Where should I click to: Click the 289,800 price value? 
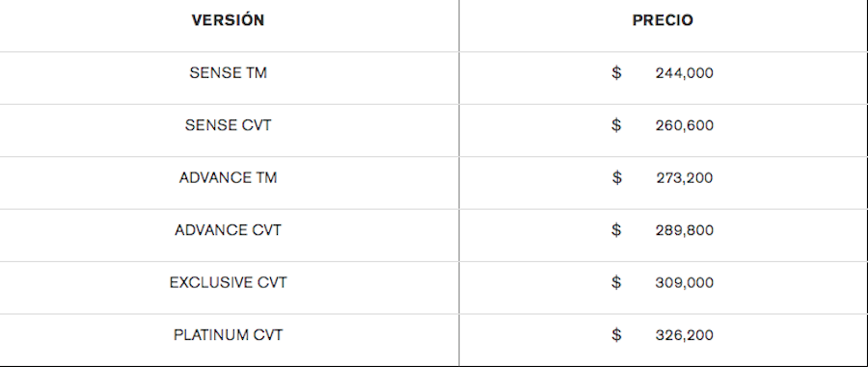[684, 230]
